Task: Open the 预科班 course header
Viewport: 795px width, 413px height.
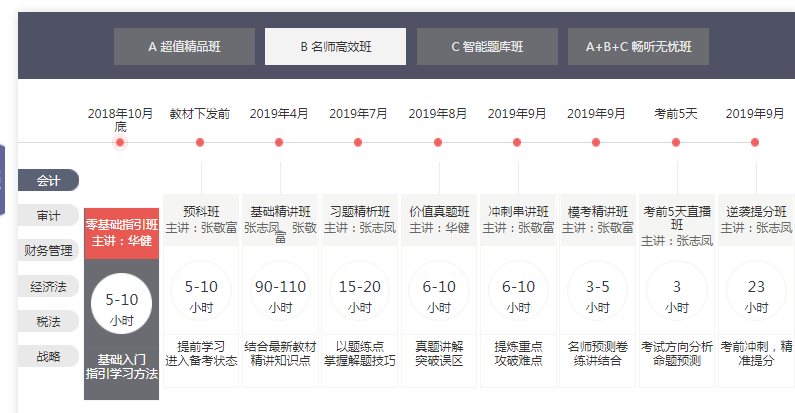Action: coord(201,219)
